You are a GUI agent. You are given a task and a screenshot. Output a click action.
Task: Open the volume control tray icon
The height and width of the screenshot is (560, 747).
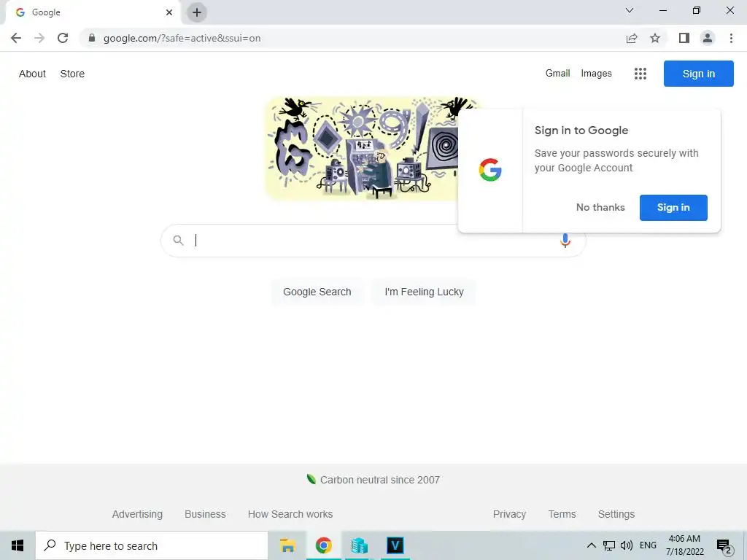click(627, 545)
